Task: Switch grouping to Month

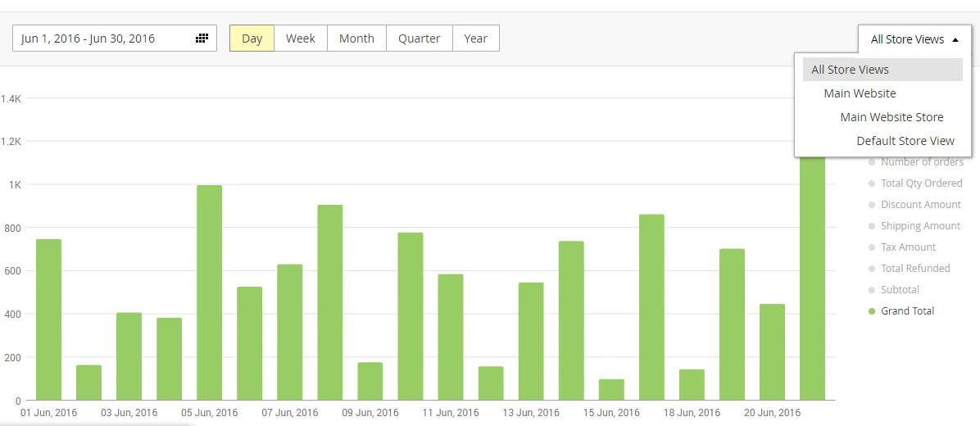Action: pyautogui.click(x=356, y=39)
